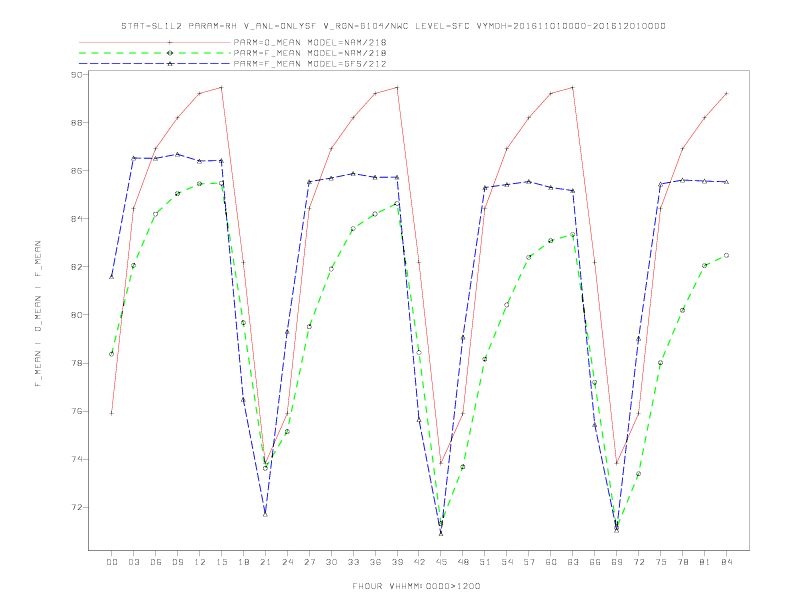The image size is (792, 612).
Task: Click the plus marker on the red legend line
Action: (170, 42)
